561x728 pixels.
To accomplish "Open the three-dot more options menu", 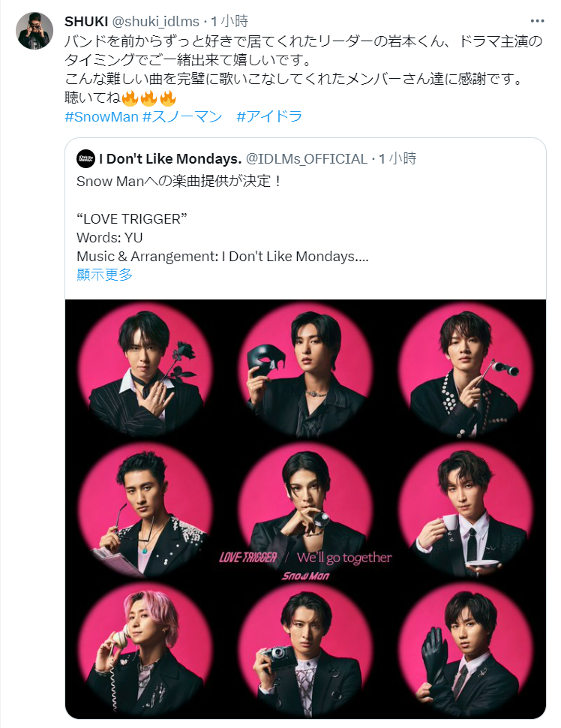I will pyautogui.click(x=537, y=21).
